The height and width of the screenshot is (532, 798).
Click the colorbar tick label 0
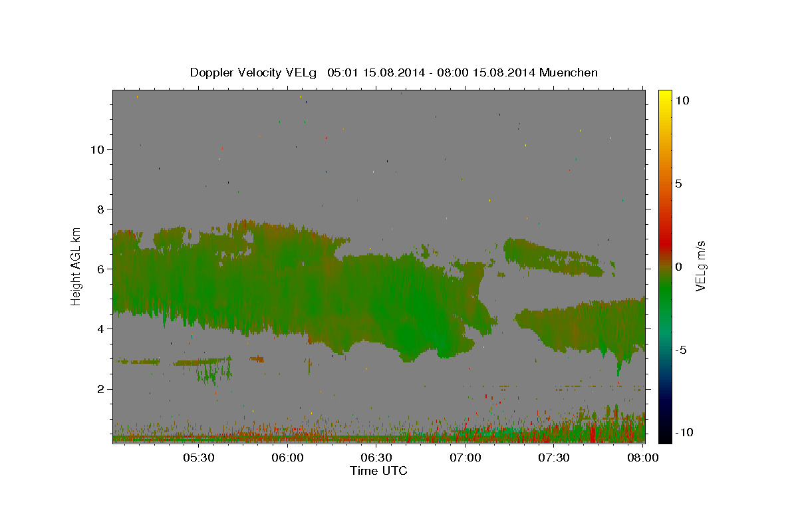[x=679, y=267]
